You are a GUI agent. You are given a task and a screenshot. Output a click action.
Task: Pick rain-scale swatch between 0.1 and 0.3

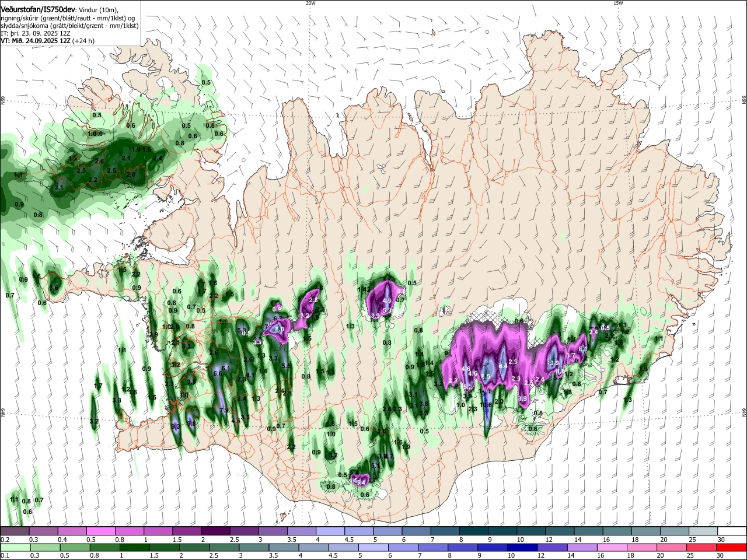(x=16, y=547)
